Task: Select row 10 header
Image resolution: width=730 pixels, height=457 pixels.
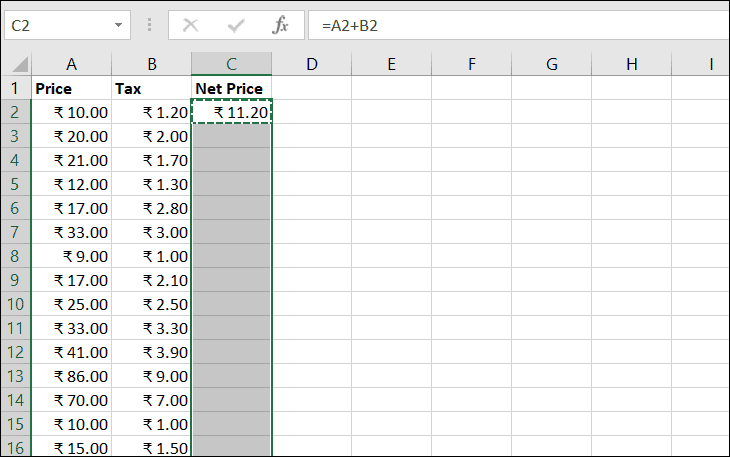Action: [x=16, y=304]
